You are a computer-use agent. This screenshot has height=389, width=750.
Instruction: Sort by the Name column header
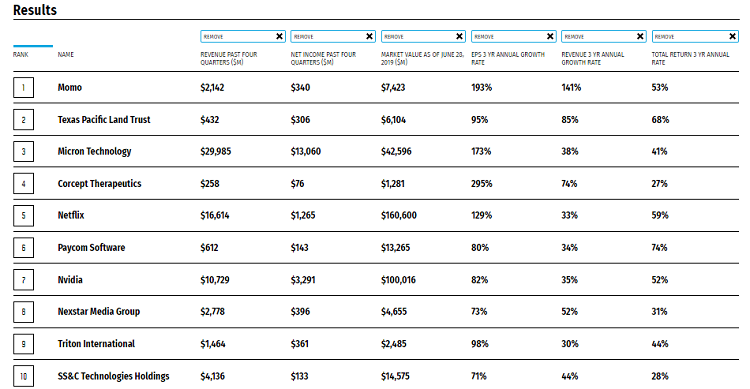(66, 55)
